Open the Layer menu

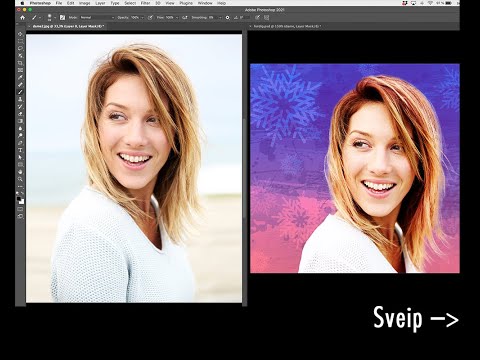[100, 3]
